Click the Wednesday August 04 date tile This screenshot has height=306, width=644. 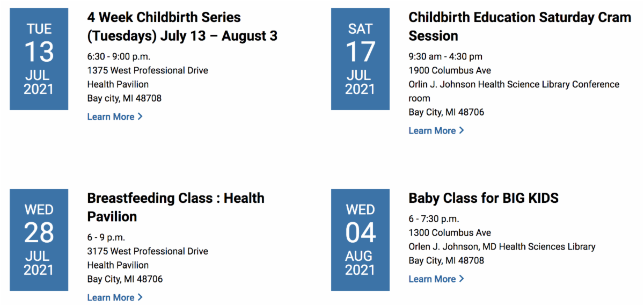[x=360, y=239]
